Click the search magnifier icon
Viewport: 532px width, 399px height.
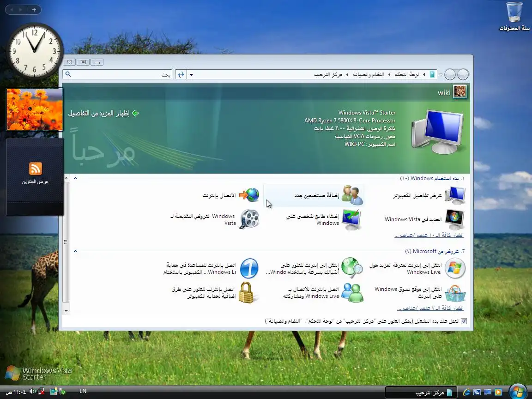[x=68, y=74]
